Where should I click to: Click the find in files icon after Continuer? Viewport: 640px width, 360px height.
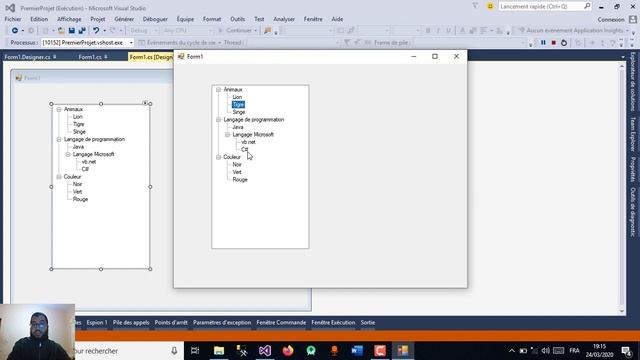pyautogui.click(x=268, y=31)
